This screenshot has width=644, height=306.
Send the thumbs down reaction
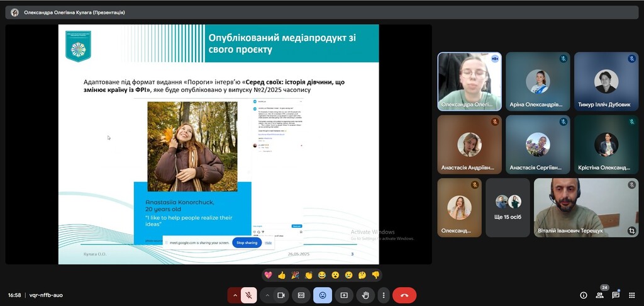[x=375, y=275]
